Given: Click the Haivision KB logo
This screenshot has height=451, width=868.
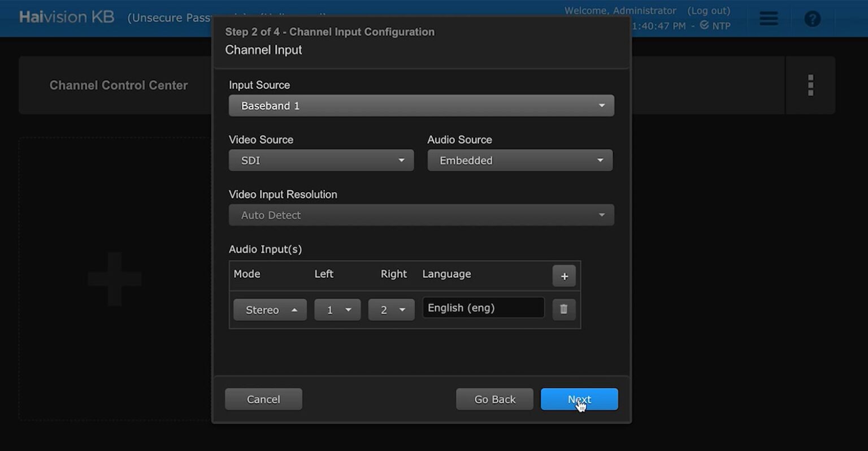Looking at the screenshot, I should tap(66, 17).
